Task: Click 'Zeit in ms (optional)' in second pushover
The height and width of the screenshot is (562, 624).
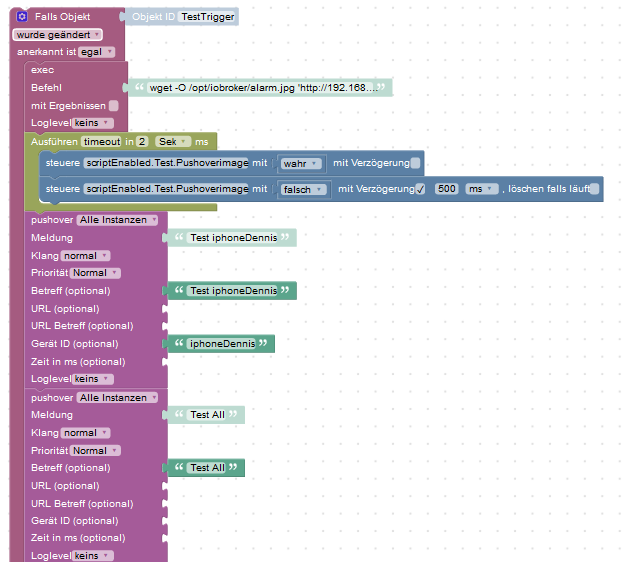Action: 78,538
